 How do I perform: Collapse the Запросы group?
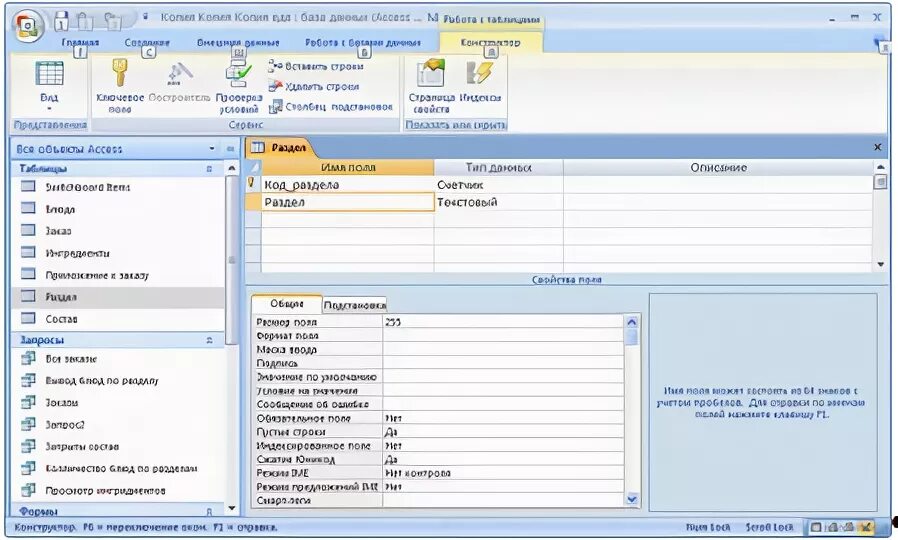[209, 340]
